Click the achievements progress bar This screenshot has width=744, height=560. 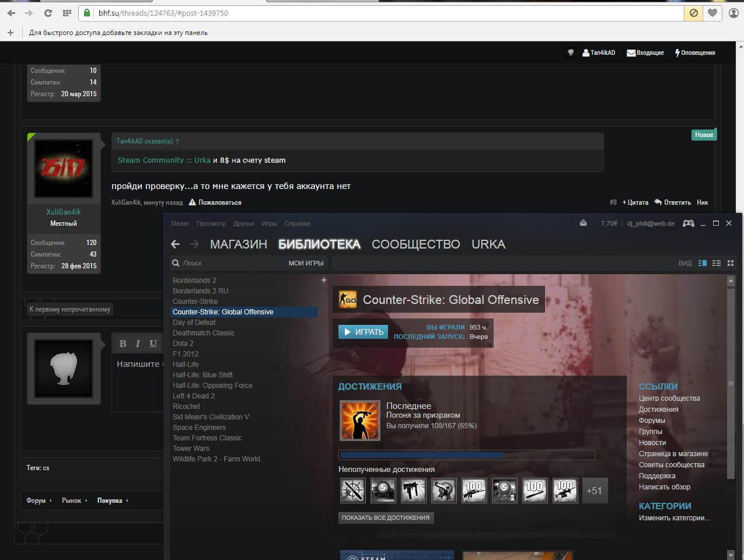(467, 455)
